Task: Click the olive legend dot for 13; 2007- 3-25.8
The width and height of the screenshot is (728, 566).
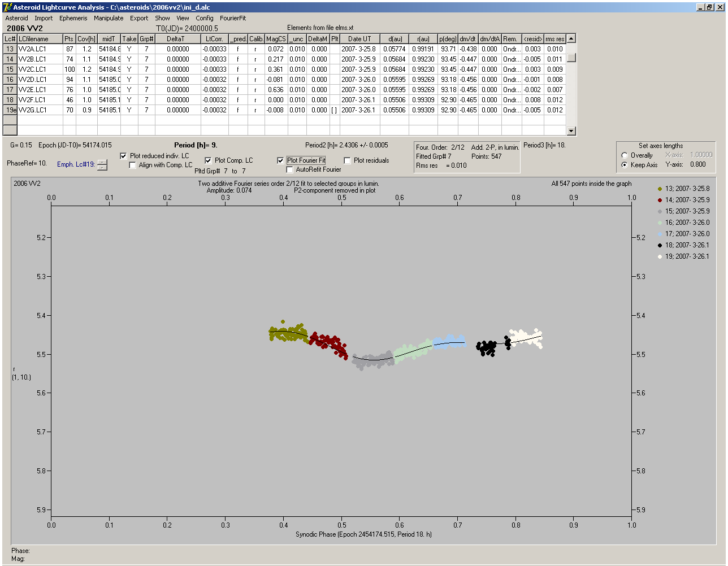Action: [660, 189]
